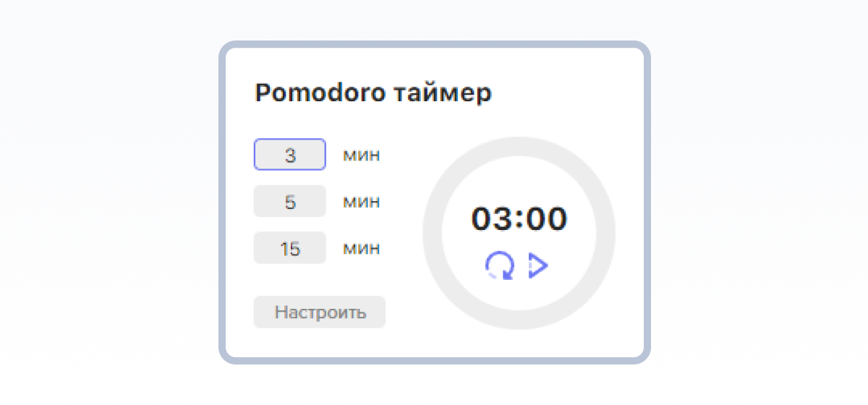Focus the field containing 15

click(289, 248)
